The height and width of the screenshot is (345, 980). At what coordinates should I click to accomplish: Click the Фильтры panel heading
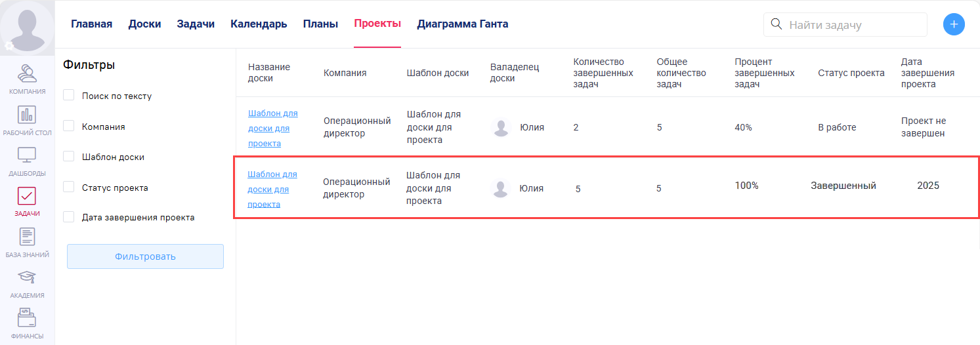(x=89, y=65)
